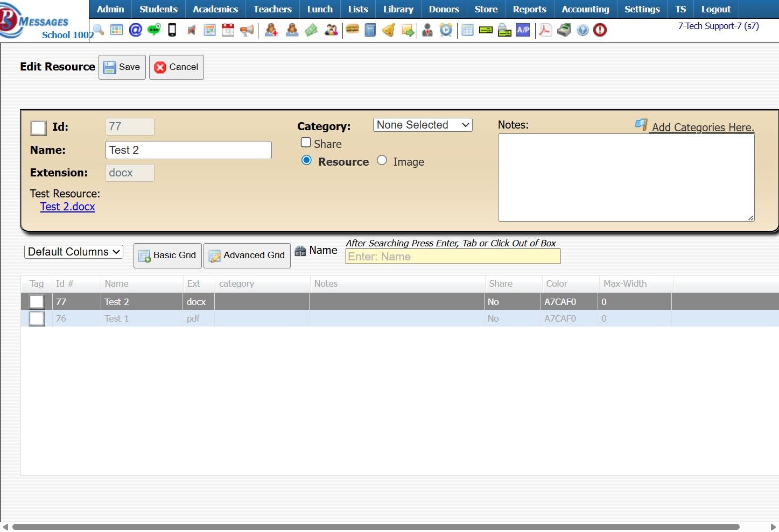Open the Settings menu
The height and width of the screenshot is (532, 779).
[642, 9]
